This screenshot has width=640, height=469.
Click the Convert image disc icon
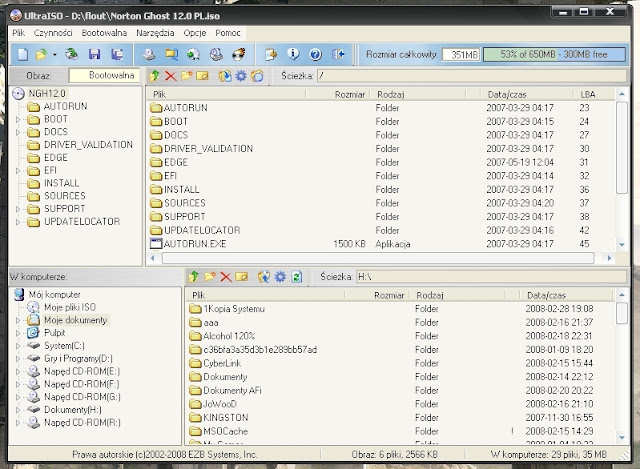(193, 54)
